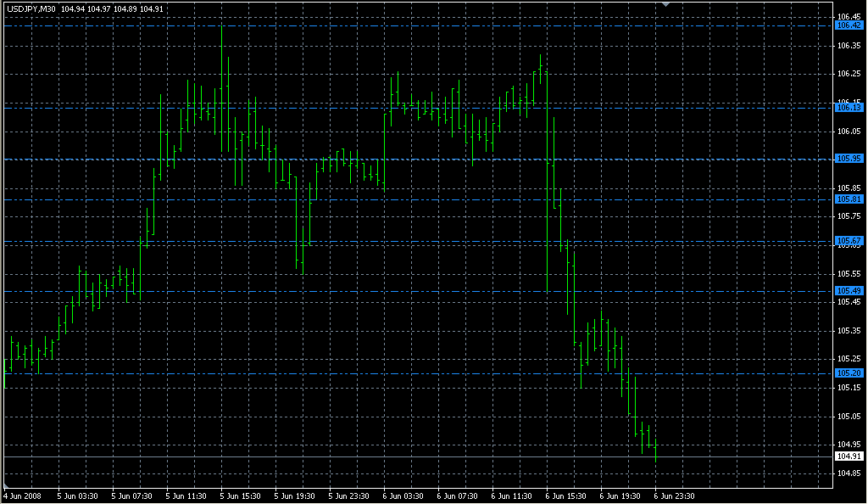The image size is (868, 504).
Task: Click the 104.85 price scale value
Action: pyautogui.click(x=849, y=473)
